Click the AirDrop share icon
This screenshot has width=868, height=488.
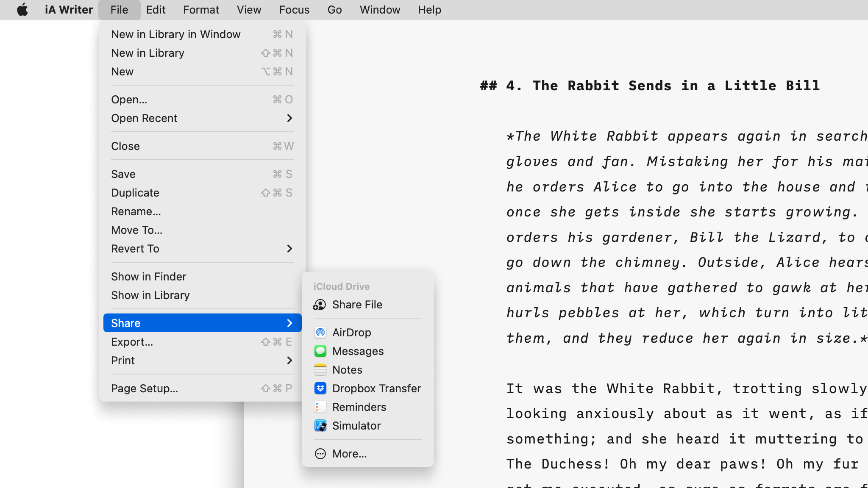tap(320, 333)
